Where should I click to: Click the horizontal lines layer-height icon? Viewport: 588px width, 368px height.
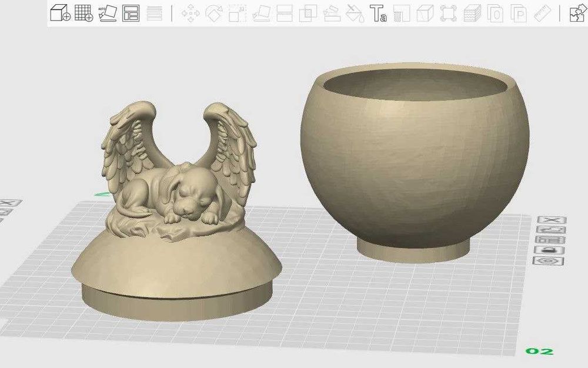(x=154, y=13)
